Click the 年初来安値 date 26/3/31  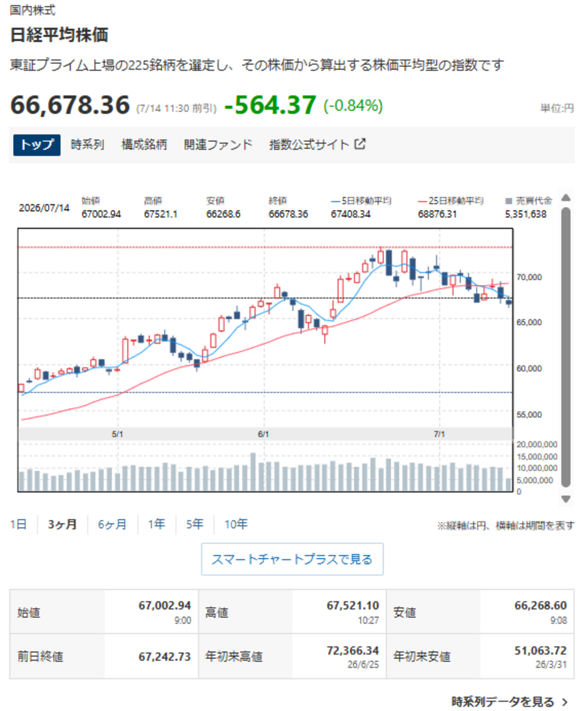[551, 664]
